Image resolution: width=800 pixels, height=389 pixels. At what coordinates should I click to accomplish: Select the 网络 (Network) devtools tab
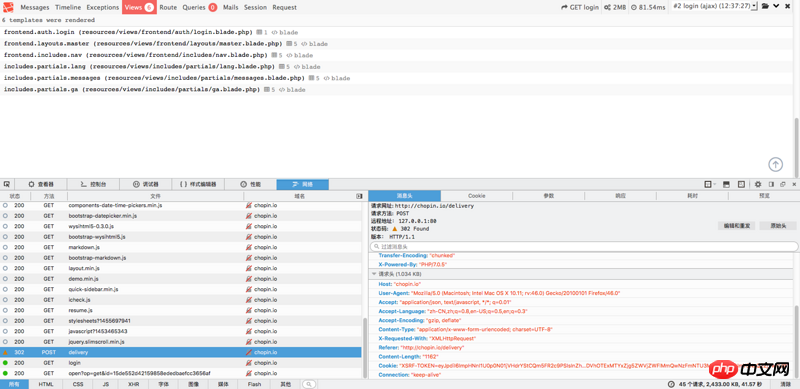tap(303, 184)
